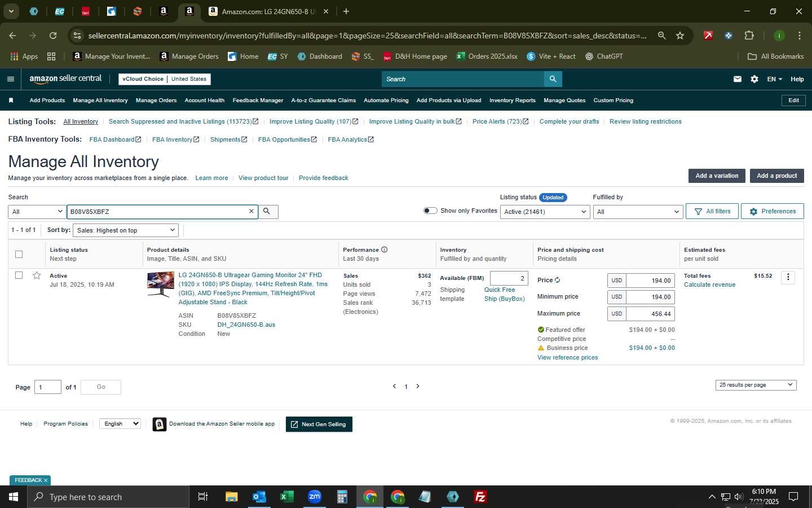Reload the browser page
This screenshot has width=812, height=508.
[x=53, y=36]
